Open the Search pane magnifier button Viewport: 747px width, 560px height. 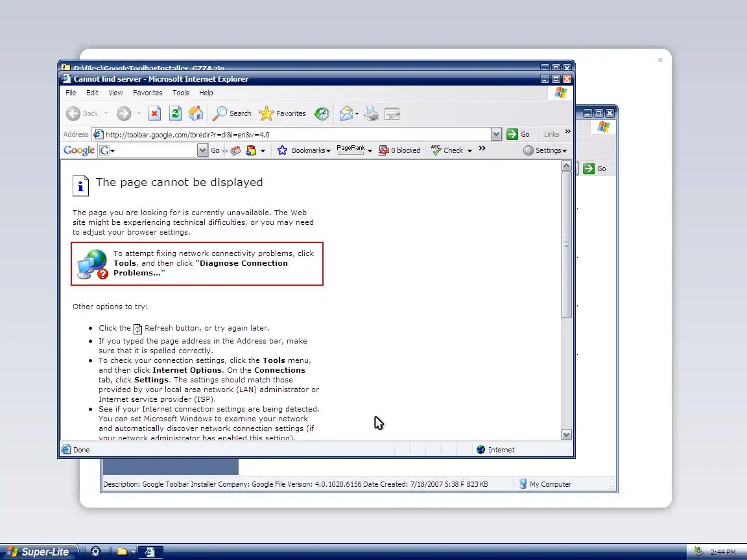click(231, 113)
